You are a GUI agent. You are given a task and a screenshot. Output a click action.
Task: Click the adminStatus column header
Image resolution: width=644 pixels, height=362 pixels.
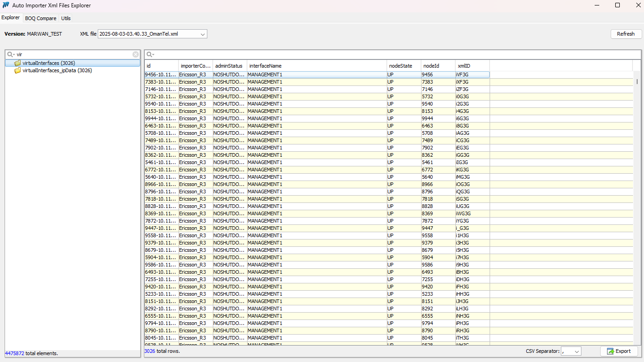point(229,66)
